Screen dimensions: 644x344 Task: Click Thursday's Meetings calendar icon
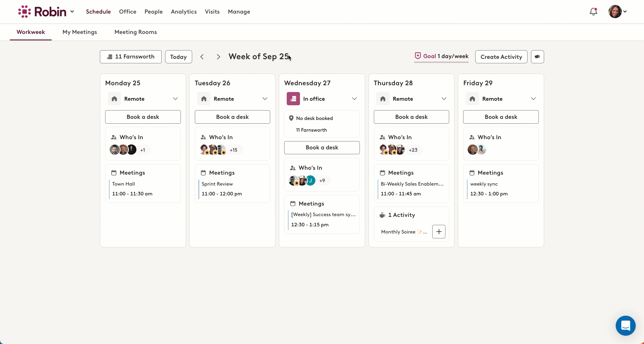[x=382, y=173]
